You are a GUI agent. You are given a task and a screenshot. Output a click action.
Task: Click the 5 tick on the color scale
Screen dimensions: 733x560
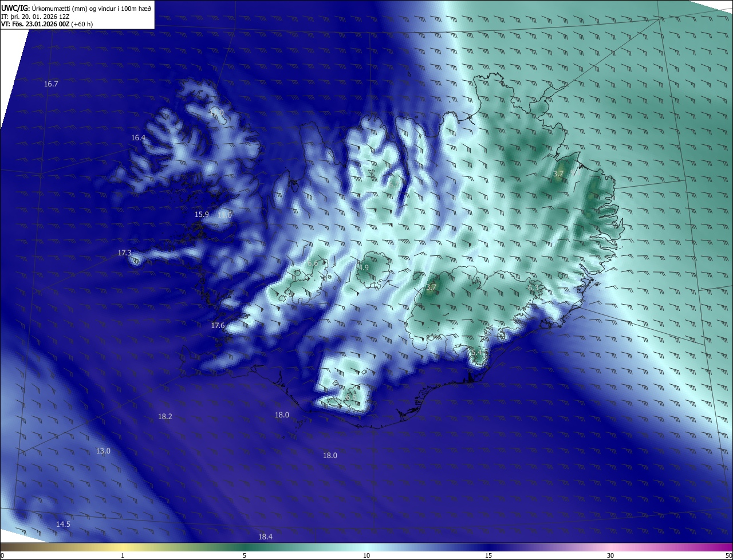point(245,555)
